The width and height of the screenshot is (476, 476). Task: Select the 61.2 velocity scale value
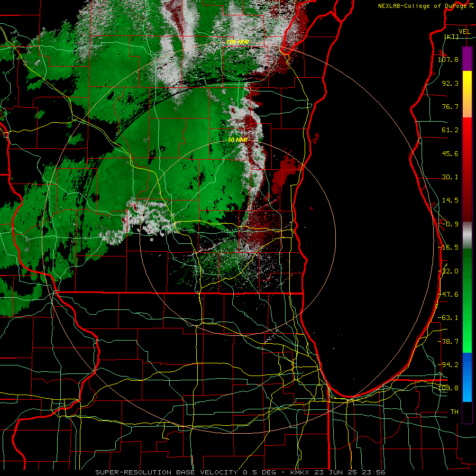(450, 130)
